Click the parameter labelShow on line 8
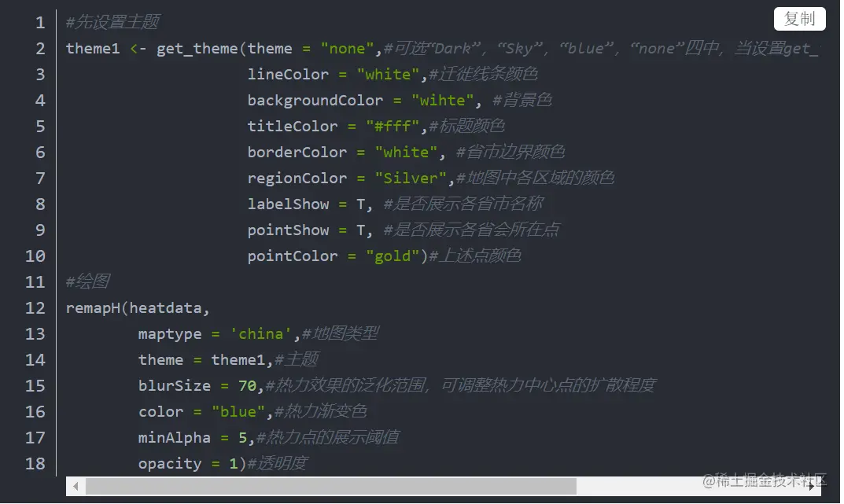The image size is (844, 504). [x=288, y=204]
